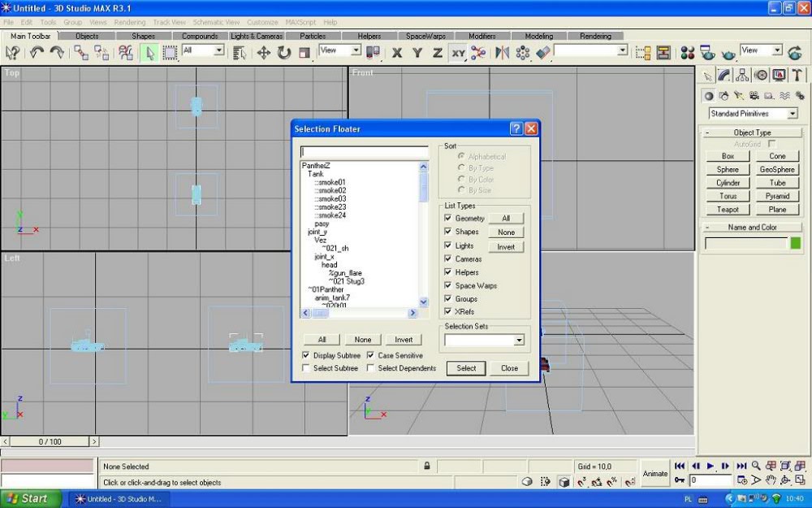Open the render type View dropdown
The width and height of the screenshot is (812, 508).
point(777,50)
